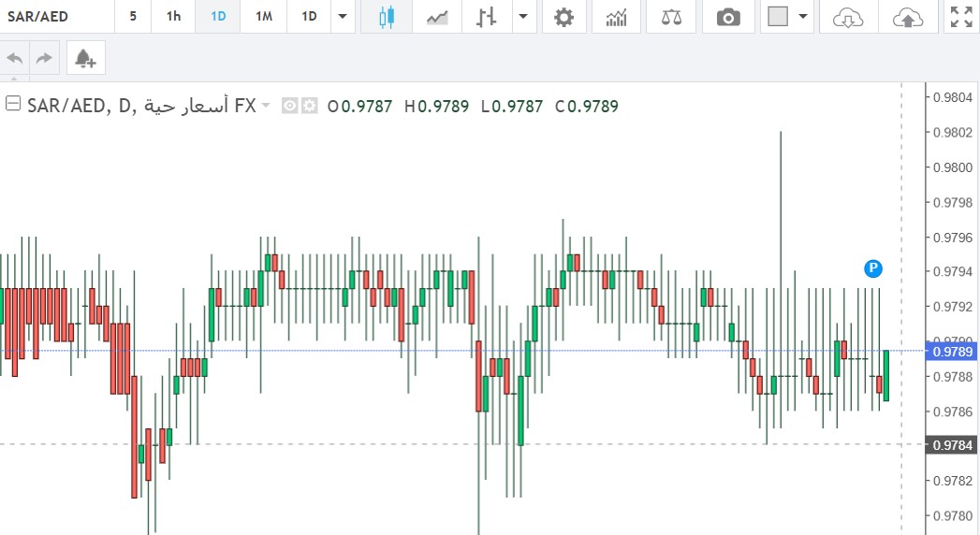Select the highlighted 1D interval

click(218, 16)
